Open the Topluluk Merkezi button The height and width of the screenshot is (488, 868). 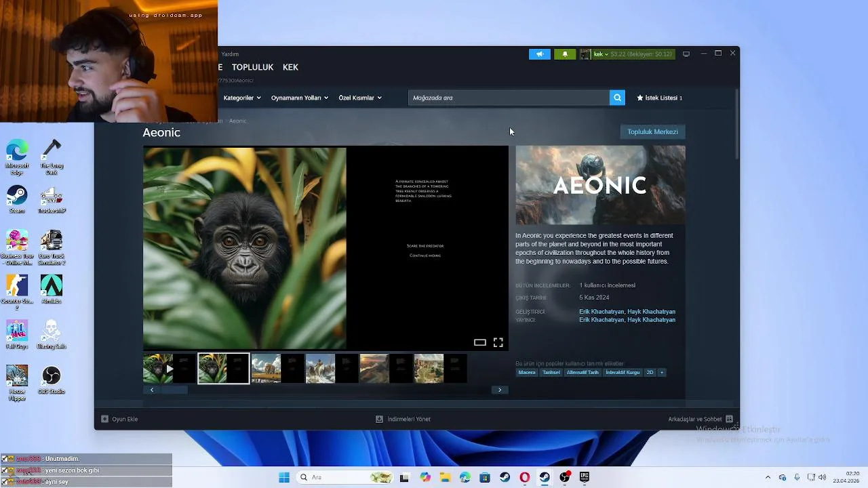(652, 131)
